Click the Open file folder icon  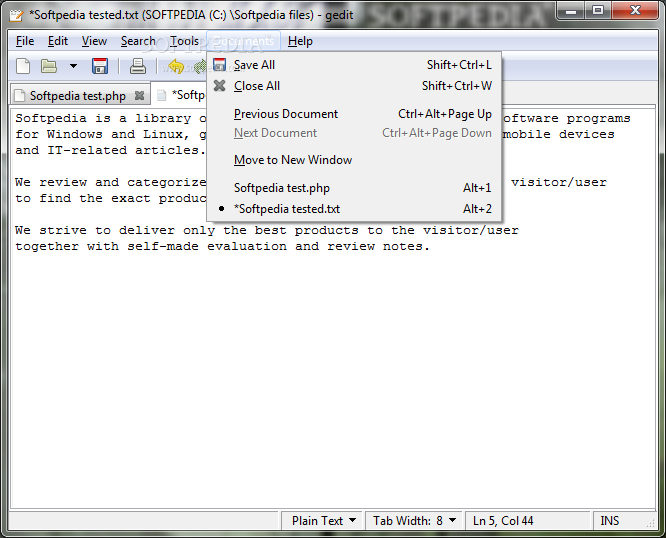coord(49,66)
